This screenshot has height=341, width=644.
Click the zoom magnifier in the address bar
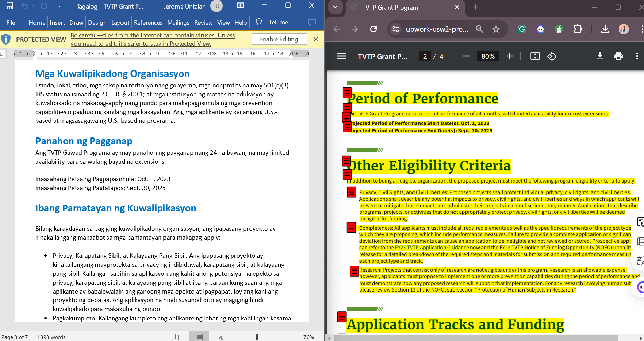click(480, 29)
